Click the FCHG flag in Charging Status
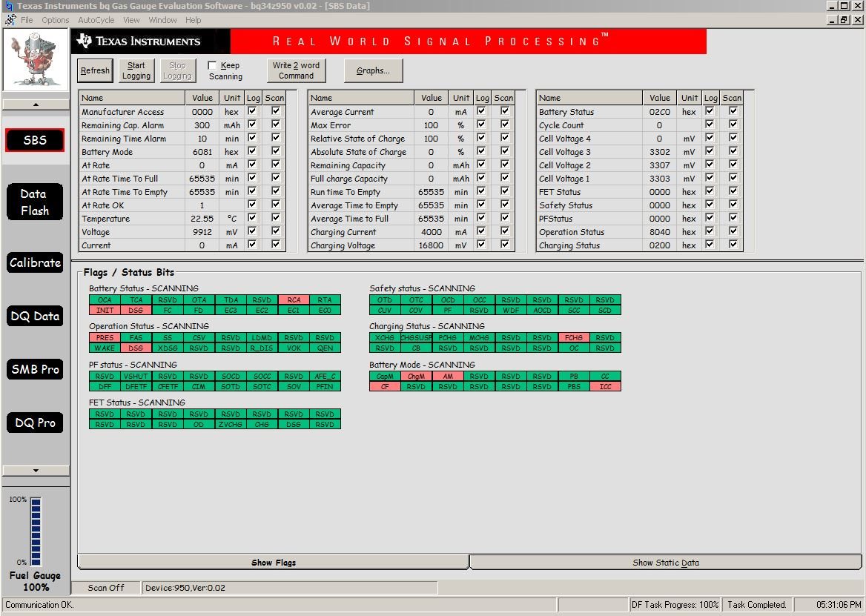Image resolution: width=866 pixels, height=616 pixels. (574, 338)
